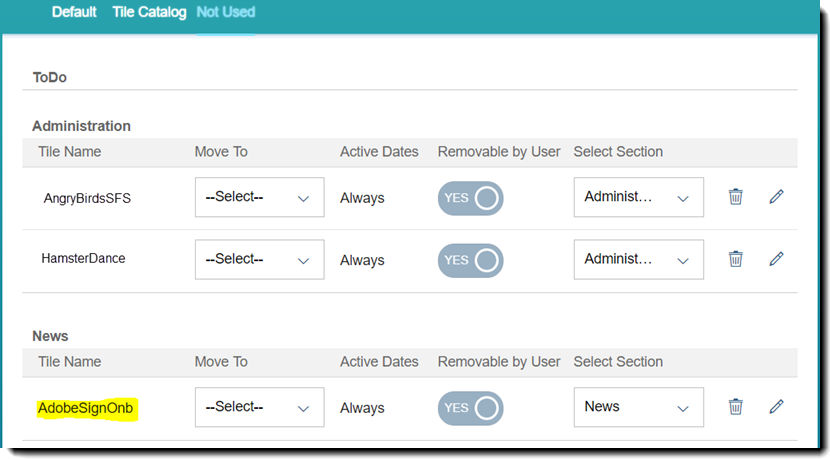Open Move To dropdown for AdobeSignOnb
The image size is (830, 459).
pos(259,407)
